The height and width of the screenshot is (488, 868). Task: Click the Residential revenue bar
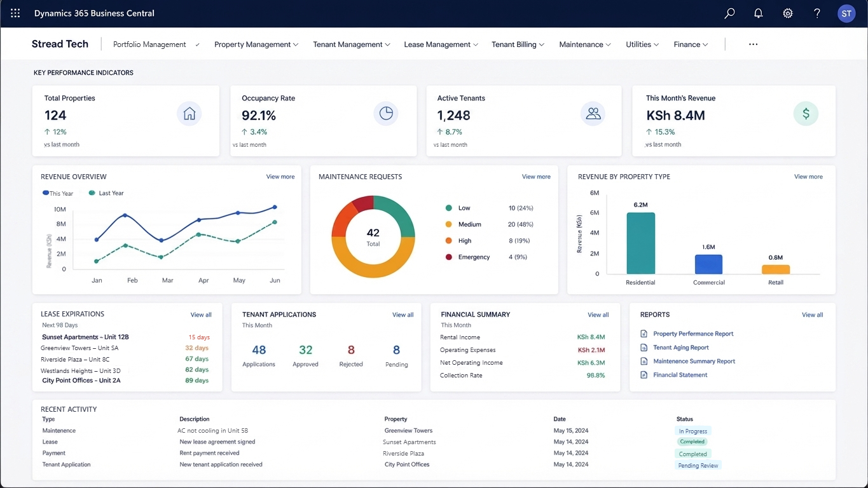(x=640, y=243)
